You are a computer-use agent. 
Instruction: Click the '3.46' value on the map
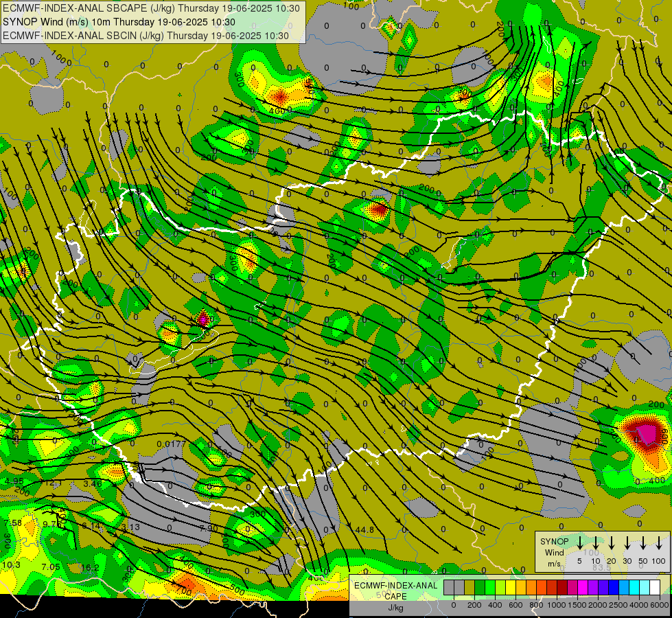pyautogui.click(x=93, y=484)
